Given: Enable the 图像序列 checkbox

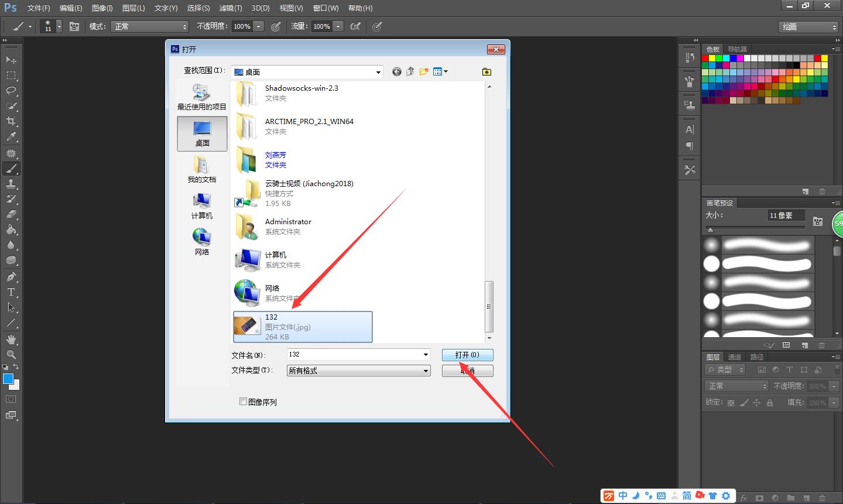Looking at the screenshot, I should (243, 402).
